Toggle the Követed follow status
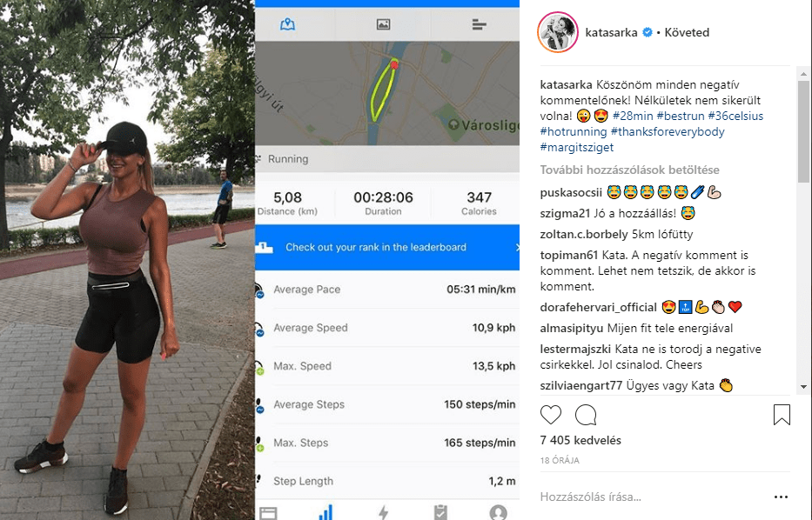 point(687,32)
